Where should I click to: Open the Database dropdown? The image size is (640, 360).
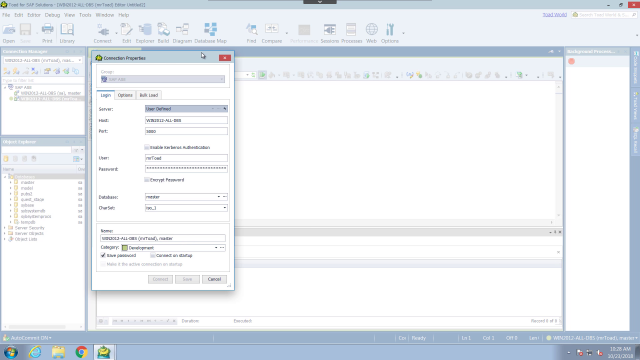(x=219, y=197)
